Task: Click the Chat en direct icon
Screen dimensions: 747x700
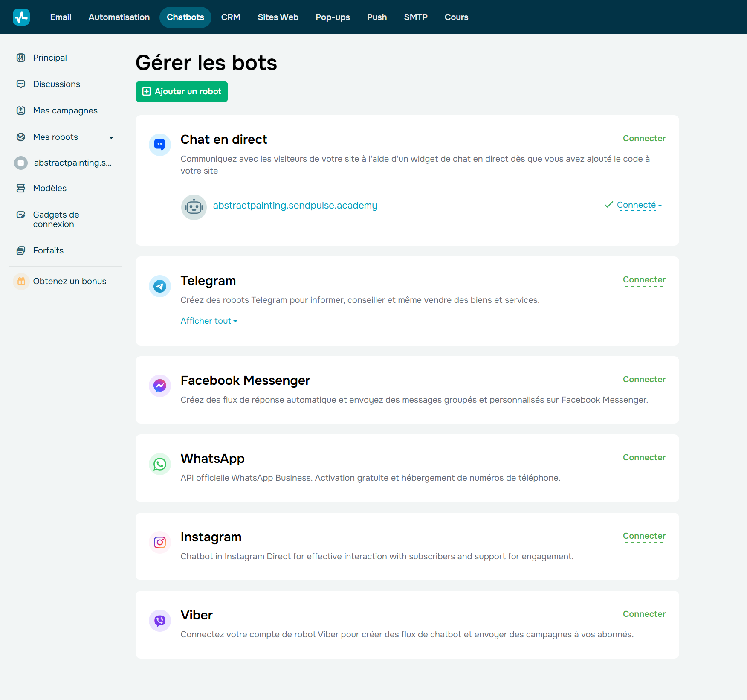Action: pyautogui.click(x=160, y=145)
